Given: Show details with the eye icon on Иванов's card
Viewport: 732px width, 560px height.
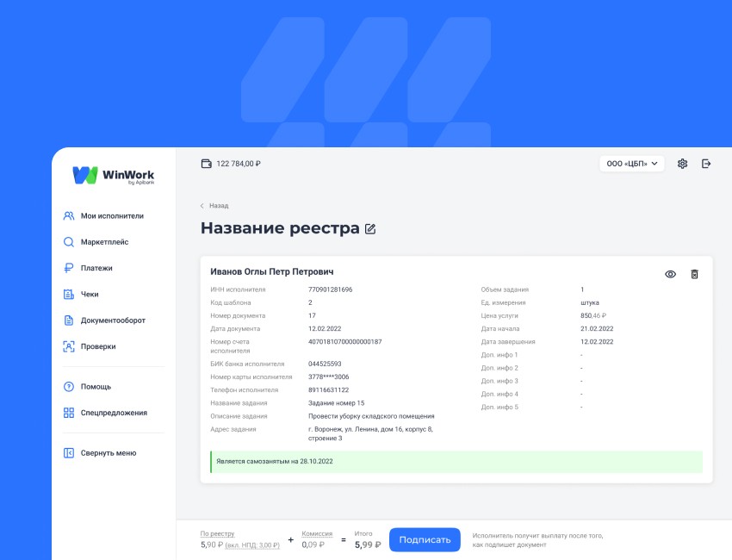Looking at the screenshot, I should point(673,273).
